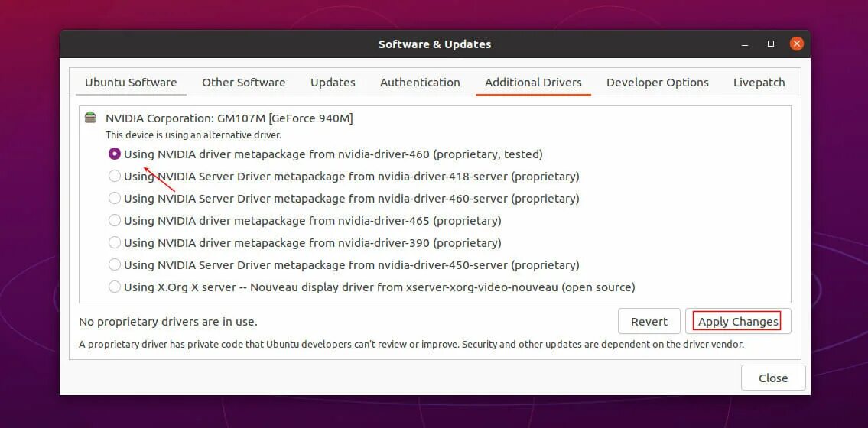Minimize the Software & Updates window

coord(745,44)
